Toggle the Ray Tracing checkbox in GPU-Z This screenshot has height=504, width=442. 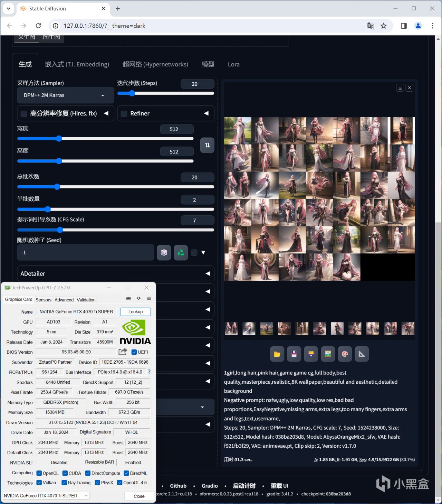pyautogui.click(x=64, y=483)
